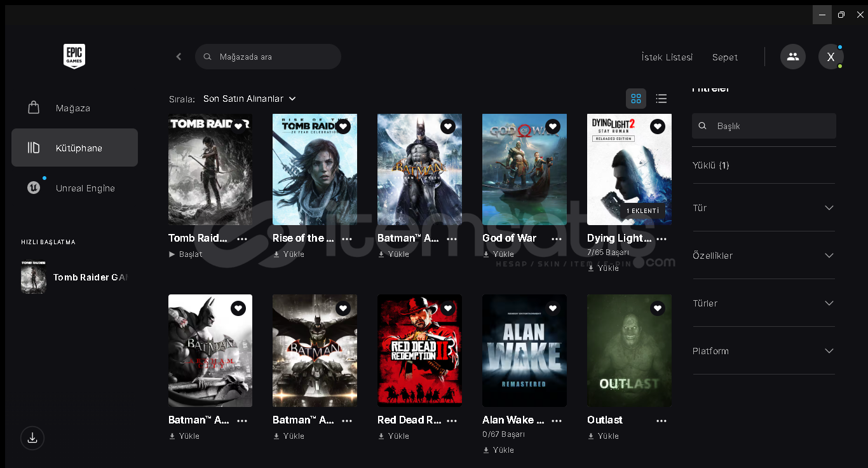
Task: Open options menu for Dying Light 2
Action: (x=661, y=239)
